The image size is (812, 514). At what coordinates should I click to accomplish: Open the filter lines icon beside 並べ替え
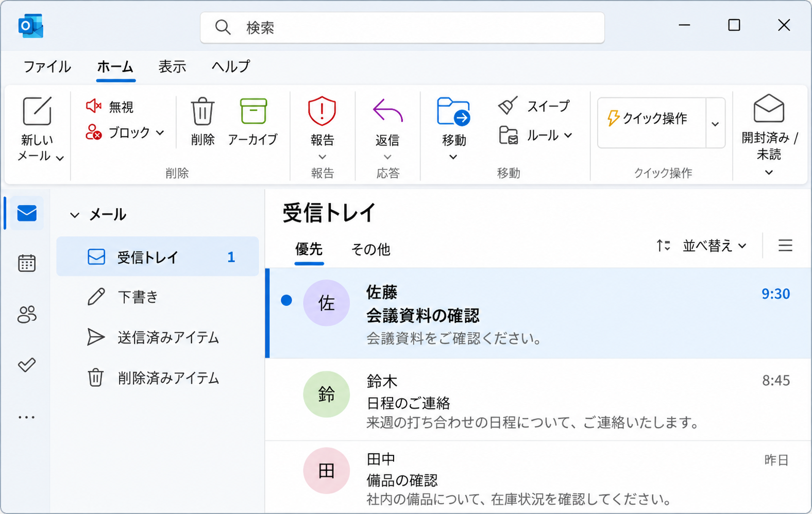pos(785,246)
